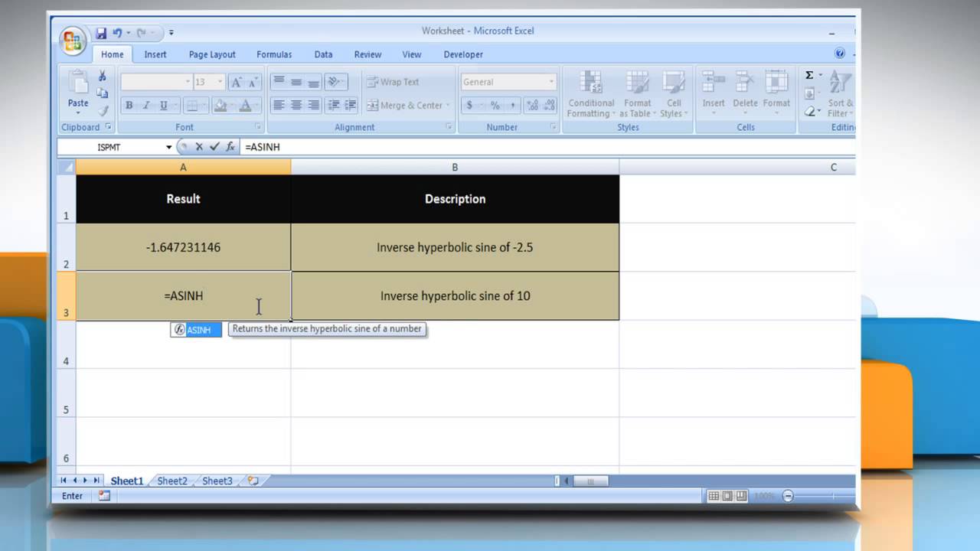
Task: Customize Quick Access Toolbar dropdown
Action: coord(171,33)
